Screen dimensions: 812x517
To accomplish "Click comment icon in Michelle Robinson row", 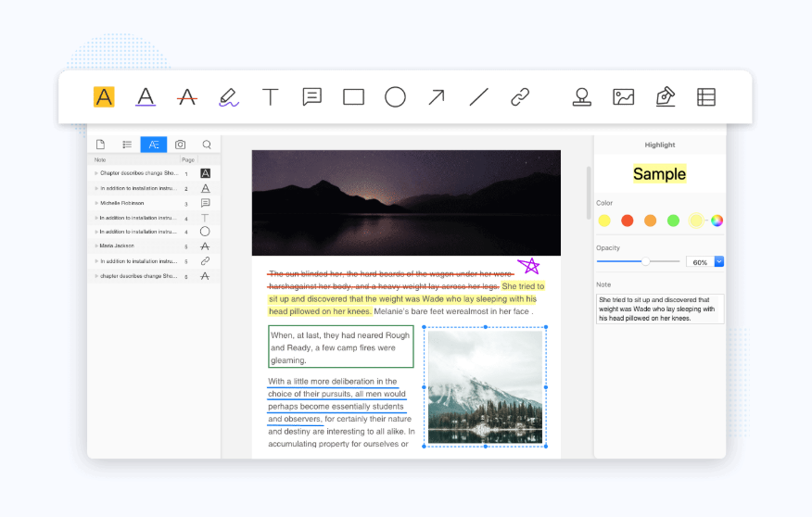I will tap(205, 203).
